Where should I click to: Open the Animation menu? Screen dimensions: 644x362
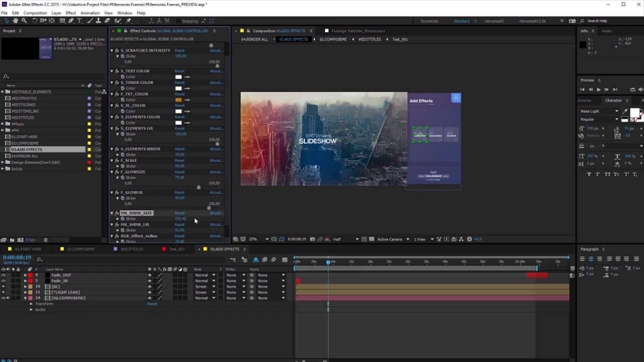click(x=90, y=13)
